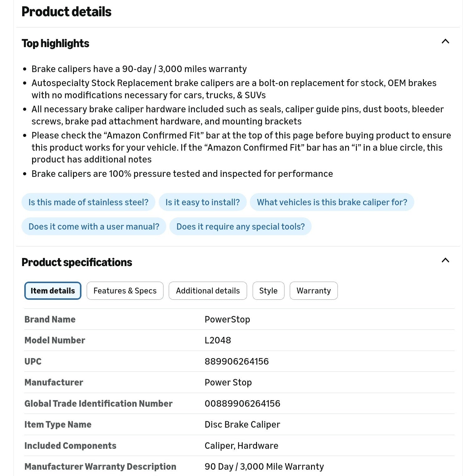
Task: Click the Product details heading
Action: [x=66, y=12]
